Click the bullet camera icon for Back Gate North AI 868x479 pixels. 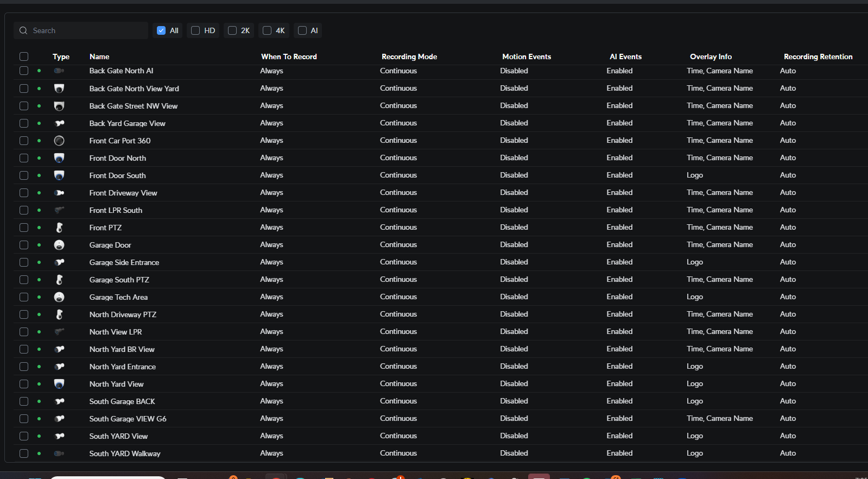click(59, 71)
